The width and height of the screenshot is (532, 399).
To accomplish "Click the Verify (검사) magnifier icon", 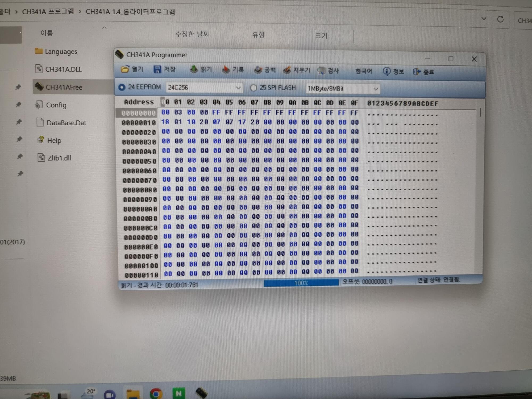I will click(321, 70).
